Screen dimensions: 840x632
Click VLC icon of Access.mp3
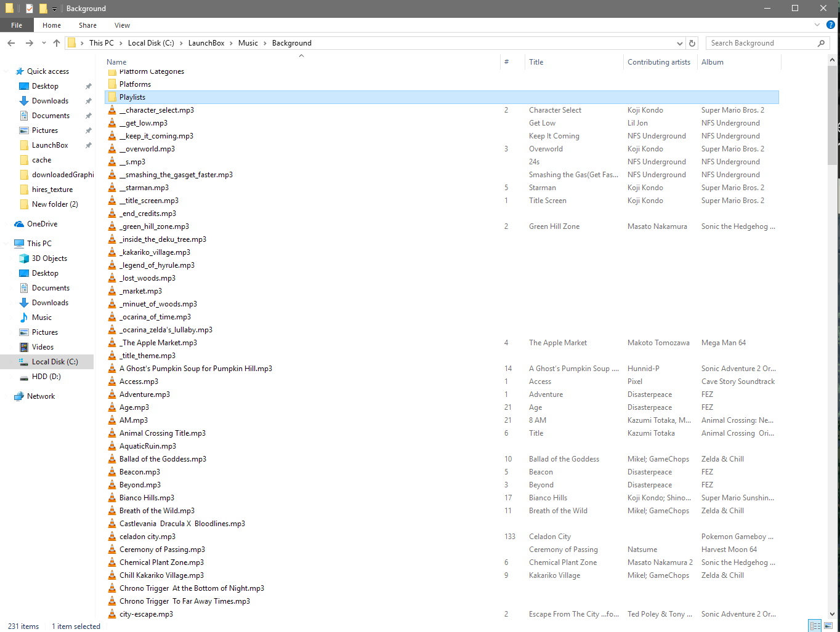(112, 382)
